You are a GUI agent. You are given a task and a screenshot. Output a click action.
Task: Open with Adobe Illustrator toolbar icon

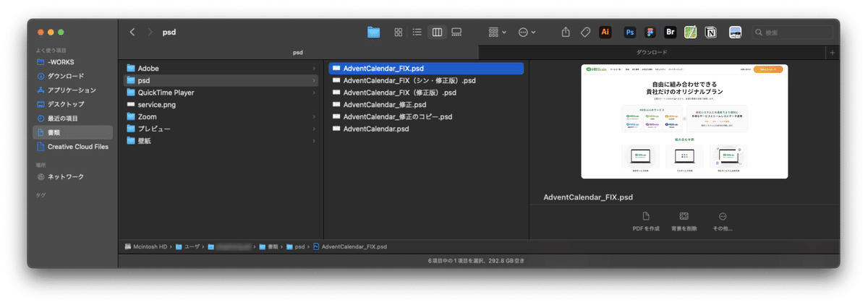605,32
